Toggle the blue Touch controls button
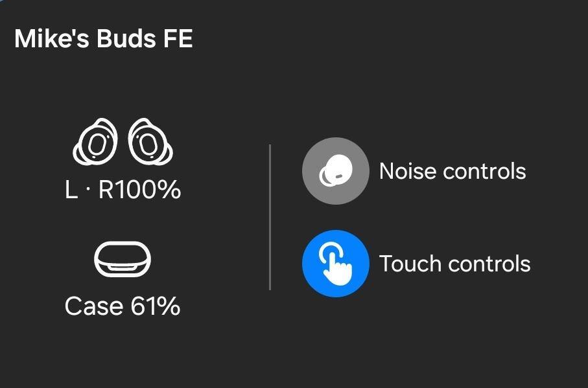 click(335, 264)
